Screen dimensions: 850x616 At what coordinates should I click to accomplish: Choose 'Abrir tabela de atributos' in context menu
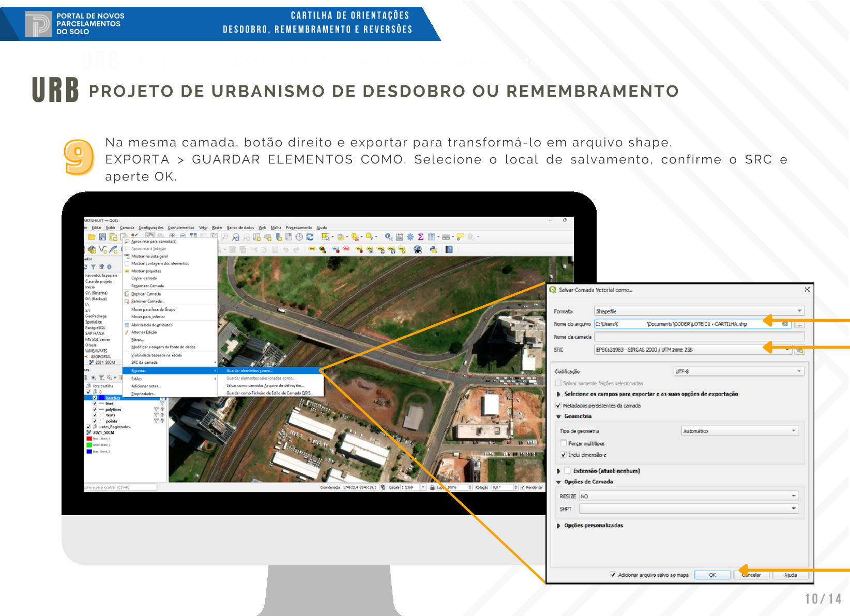(151, 325)
